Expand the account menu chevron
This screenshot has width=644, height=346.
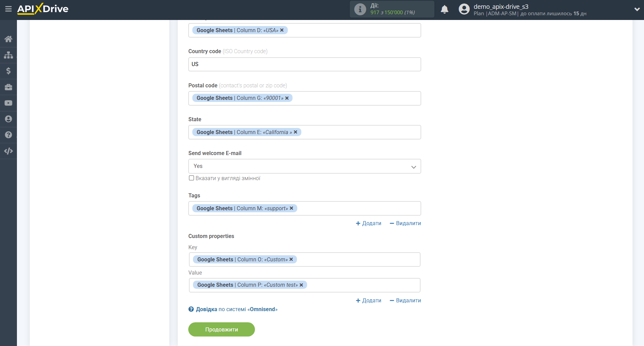[x=637, y=9]
